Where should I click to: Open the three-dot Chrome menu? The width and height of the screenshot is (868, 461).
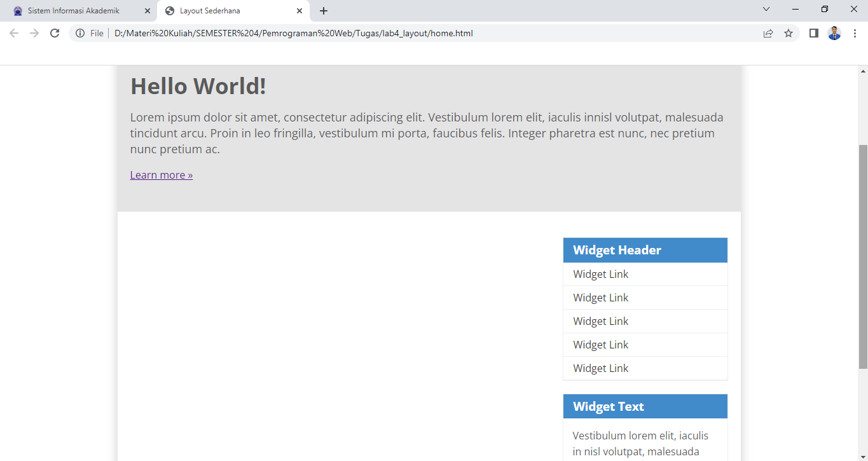855,33
